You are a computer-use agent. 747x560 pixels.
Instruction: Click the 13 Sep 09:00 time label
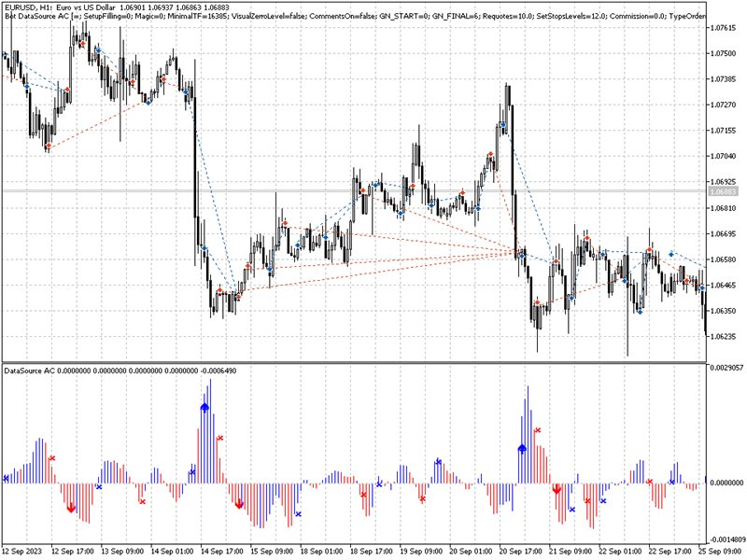pyautogui.click(x=123, y=552)
